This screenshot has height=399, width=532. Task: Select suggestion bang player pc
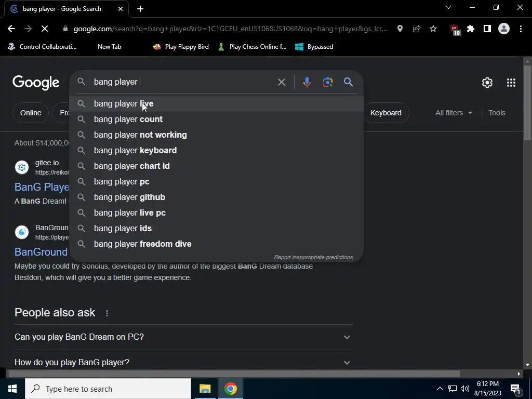point(217,182)
